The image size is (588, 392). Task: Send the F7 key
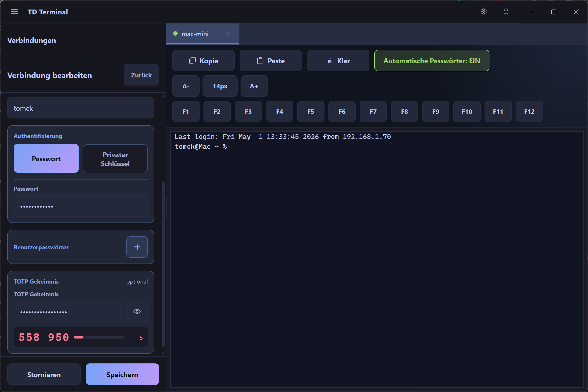click(x=373, y=112)
